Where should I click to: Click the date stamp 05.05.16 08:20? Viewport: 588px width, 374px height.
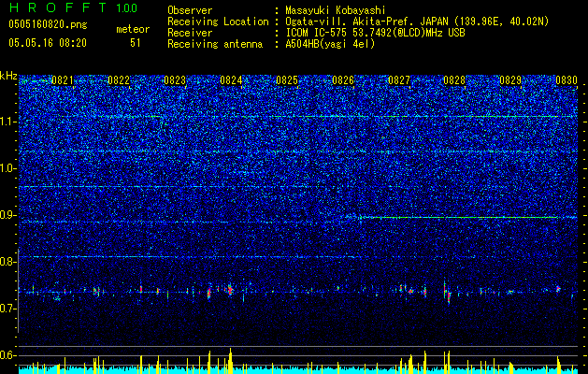tap(48, 43)
